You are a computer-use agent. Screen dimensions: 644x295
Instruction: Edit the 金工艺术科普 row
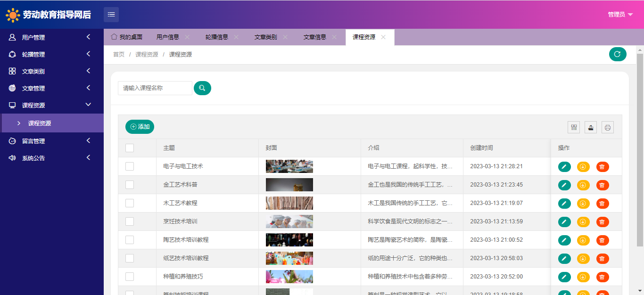pos(564,185)
